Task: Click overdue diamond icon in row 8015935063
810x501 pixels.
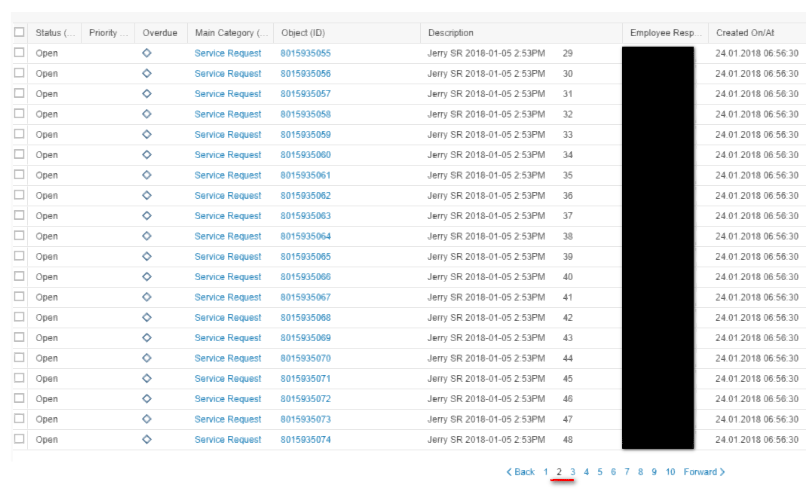Action: click(x=147, y=215)
